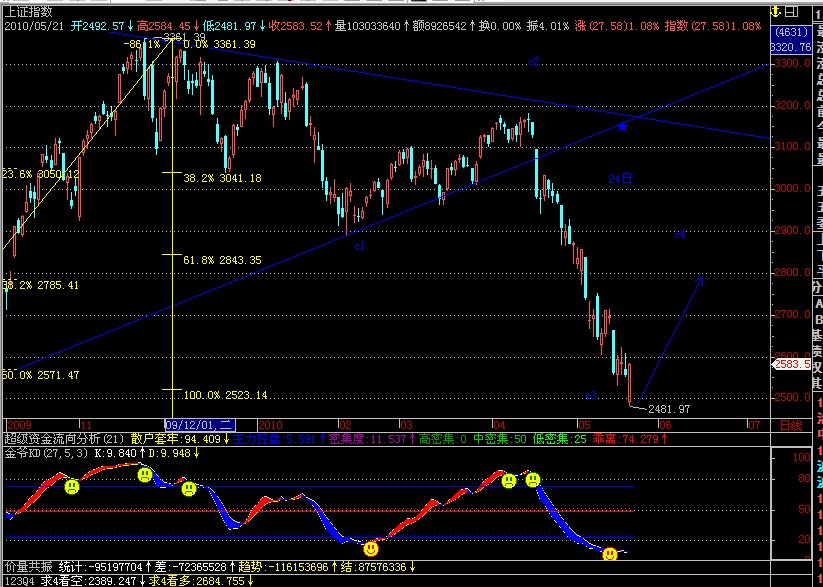Image resolution: width=823 pixels, height=587 pixels.
Task: Click the 24日 annotation text
Action: point(620,179)
